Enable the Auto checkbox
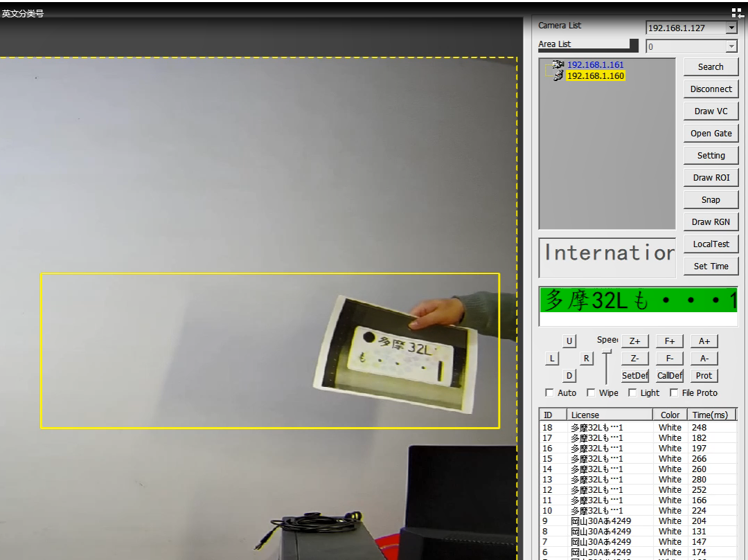748x560 pixels. (x=550, y=392)
